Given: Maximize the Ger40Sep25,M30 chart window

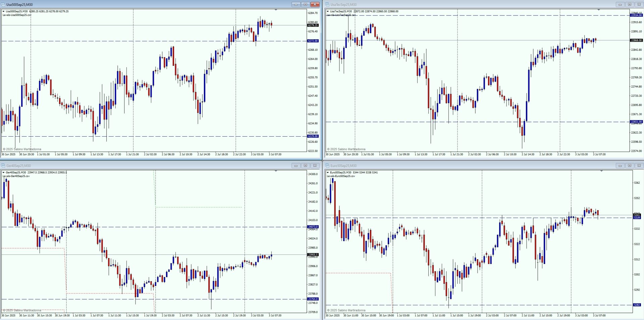Looking at the screenshot, I should point(305,166).
